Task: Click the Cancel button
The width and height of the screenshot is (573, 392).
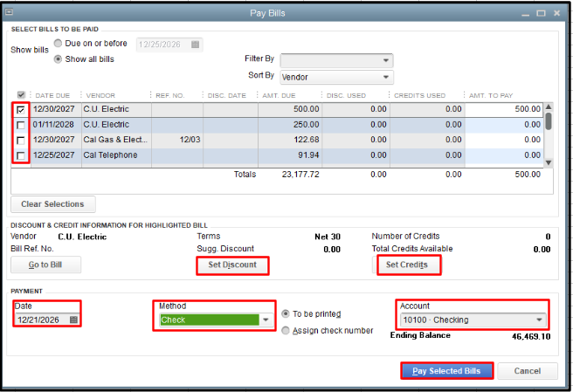Action: (528, 371)
